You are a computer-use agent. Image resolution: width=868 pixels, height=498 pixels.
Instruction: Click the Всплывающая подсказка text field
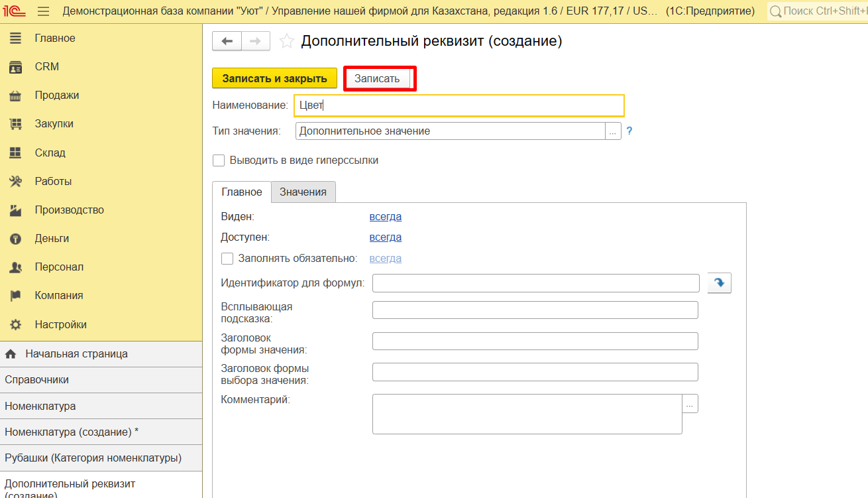coord(535,310)
